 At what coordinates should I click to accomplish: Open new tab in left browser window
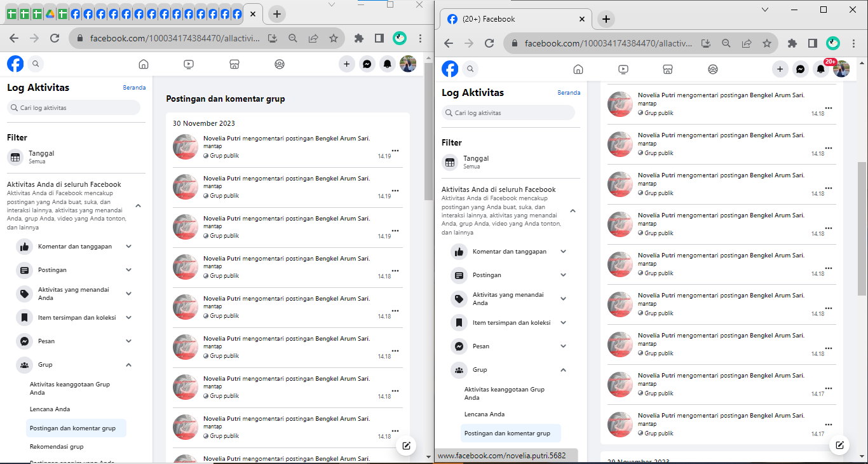coord(277,14)
